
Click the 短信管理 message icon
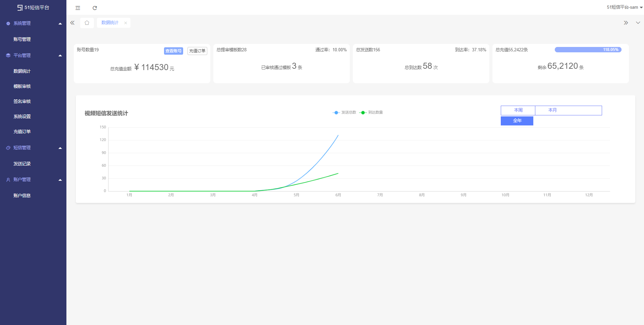(8, 148)
